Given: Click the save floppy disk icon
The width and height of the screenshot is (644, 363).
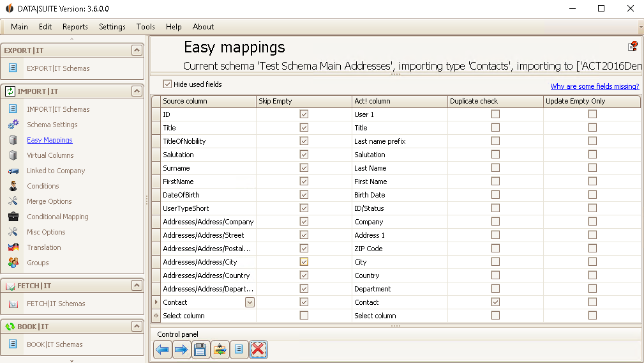Looking at the screenshot, I should click(x=200, y=350).
